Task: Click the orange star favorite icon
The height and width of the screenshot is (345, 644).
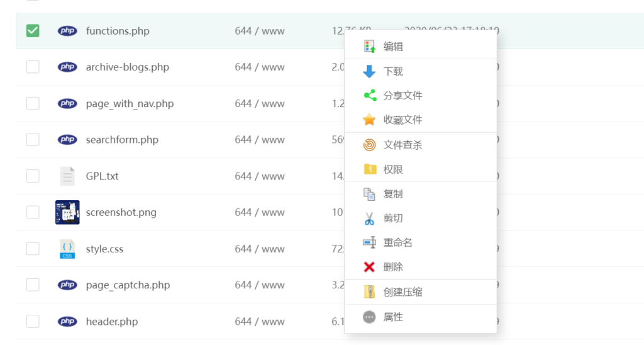Action: (369, 120)
